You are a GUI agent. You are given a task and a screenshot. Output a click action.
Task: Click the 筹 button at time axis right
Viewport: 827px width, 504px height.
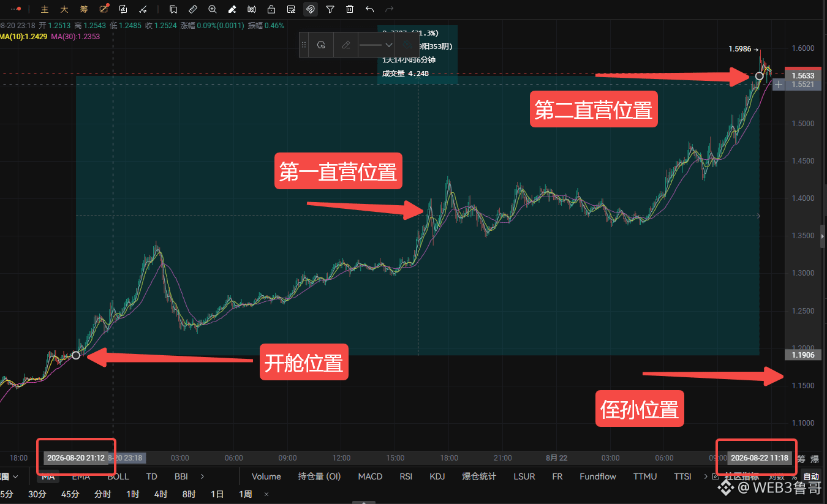pos(801,459)
